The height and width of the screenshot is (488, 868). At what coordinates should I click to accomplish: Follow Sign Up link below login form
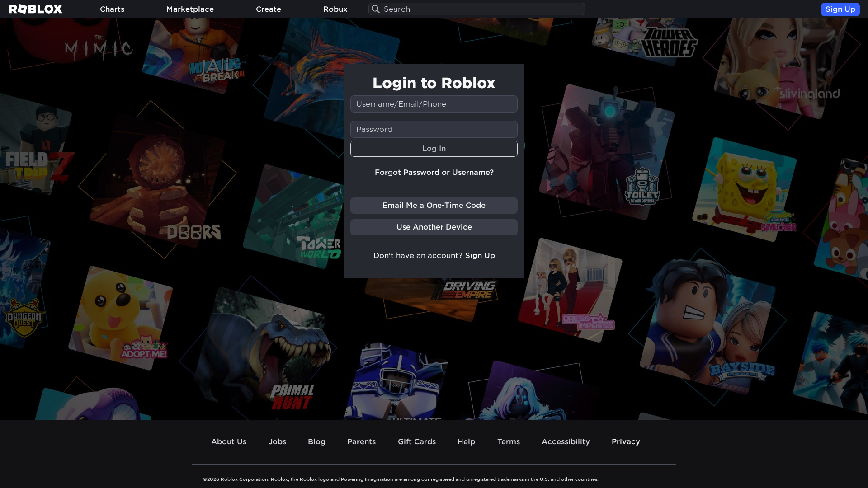click(480, 255)
